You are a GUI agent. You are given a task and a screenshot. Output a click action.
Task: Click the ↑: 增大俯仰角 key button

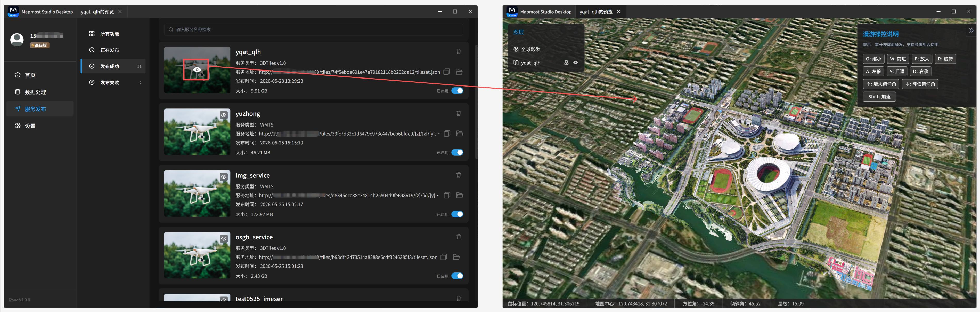tap(881, 84)
